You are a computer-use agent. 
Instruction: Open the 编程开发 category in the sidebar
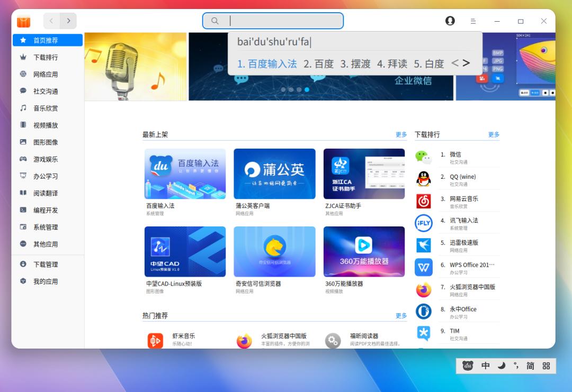45,209
